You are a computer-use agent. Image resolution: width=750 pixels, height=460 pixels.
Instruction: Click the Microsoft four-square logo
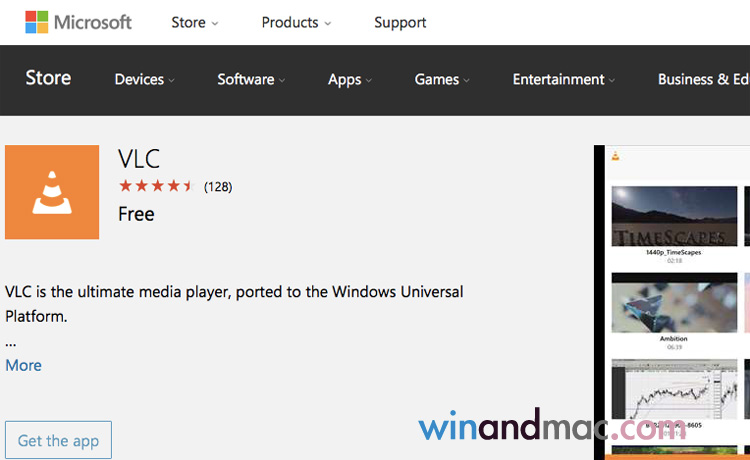point(37,23)
